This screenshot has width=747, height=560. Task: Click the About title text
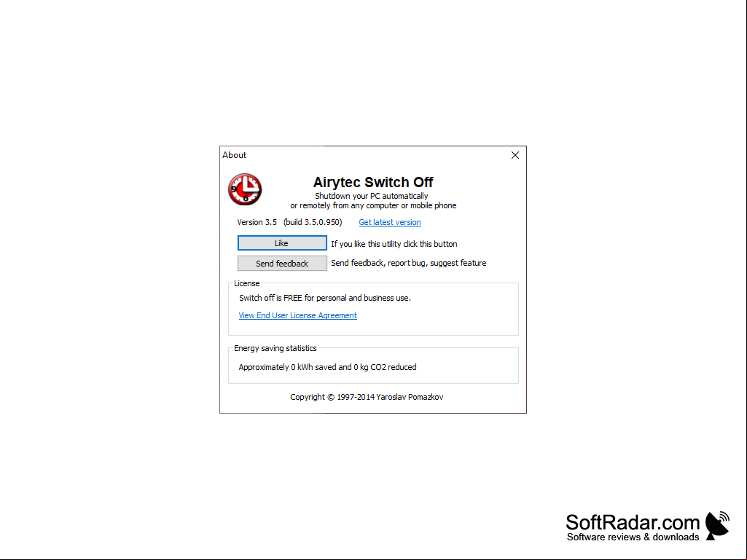[235, 155]
